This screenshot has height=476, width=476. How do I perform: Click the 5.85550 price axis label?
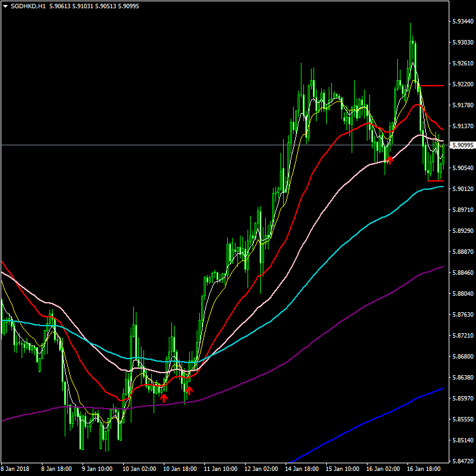tap(463, 420)
